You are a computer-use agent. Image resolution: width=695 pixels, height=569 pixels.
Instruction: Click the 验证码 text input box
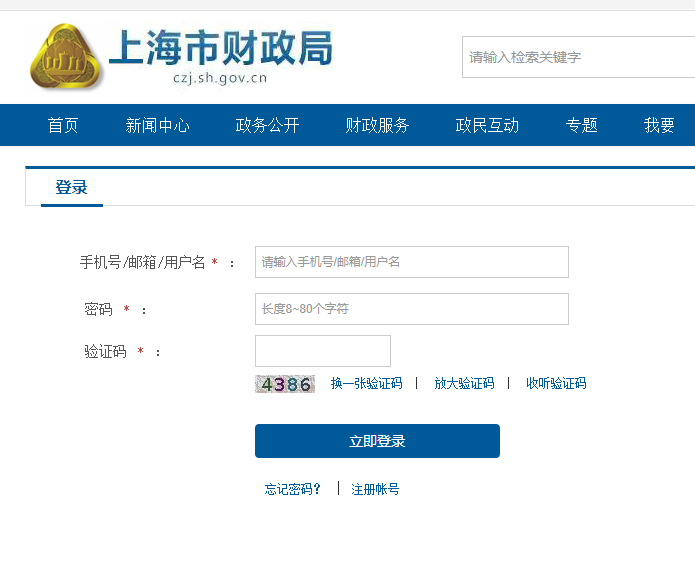pyautogui.click(x=322, y=351)
